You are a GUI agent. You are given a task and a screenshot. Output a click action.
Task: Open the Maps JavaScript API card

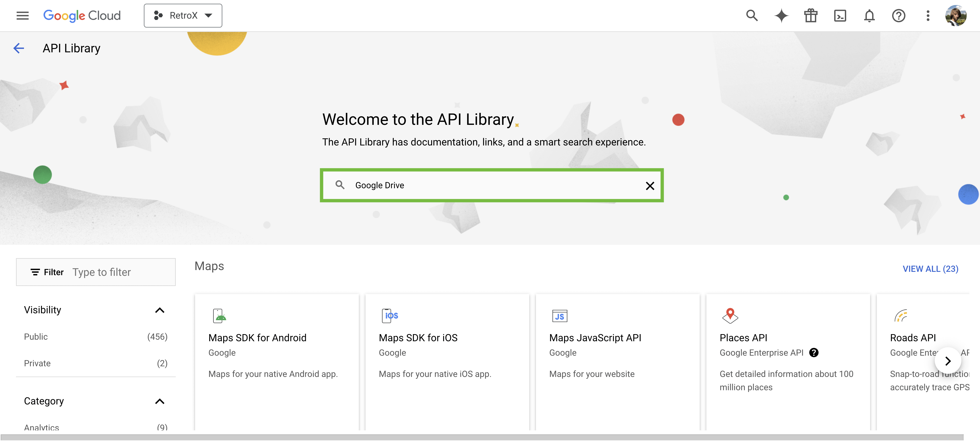point(617,362)
